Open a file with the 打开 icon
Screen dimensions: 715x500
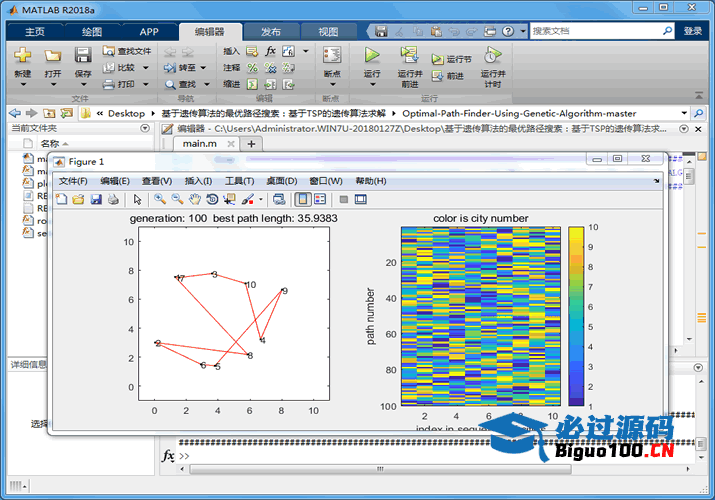tap(53, 56)
